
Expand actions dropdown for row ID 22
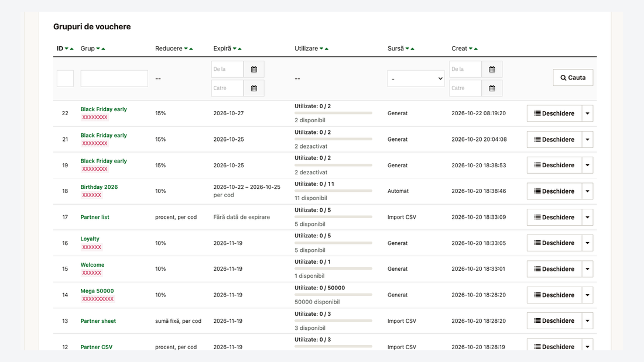tap(587, 113)
